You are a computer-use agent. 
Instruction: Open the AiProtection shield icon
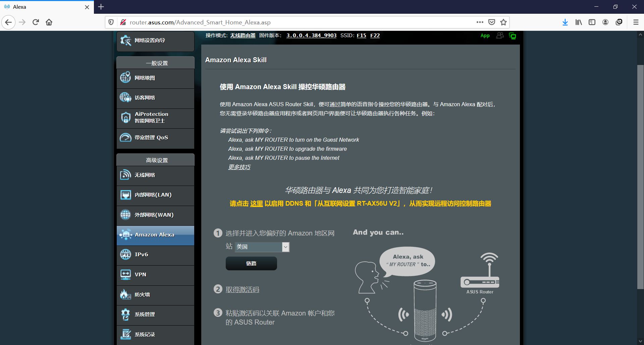[x=125, y=118]
